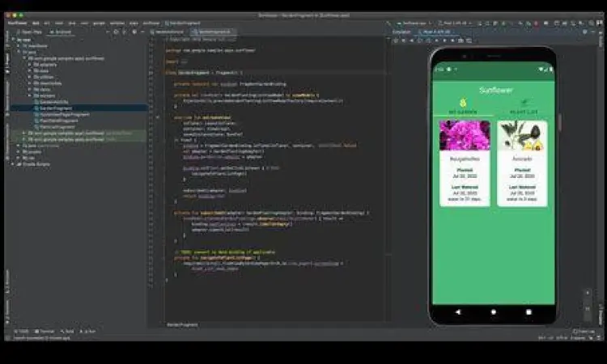Screen dimensions: 607x364
Task: Click Select Opened File target icon in Project panel
Action: [116, 32]
